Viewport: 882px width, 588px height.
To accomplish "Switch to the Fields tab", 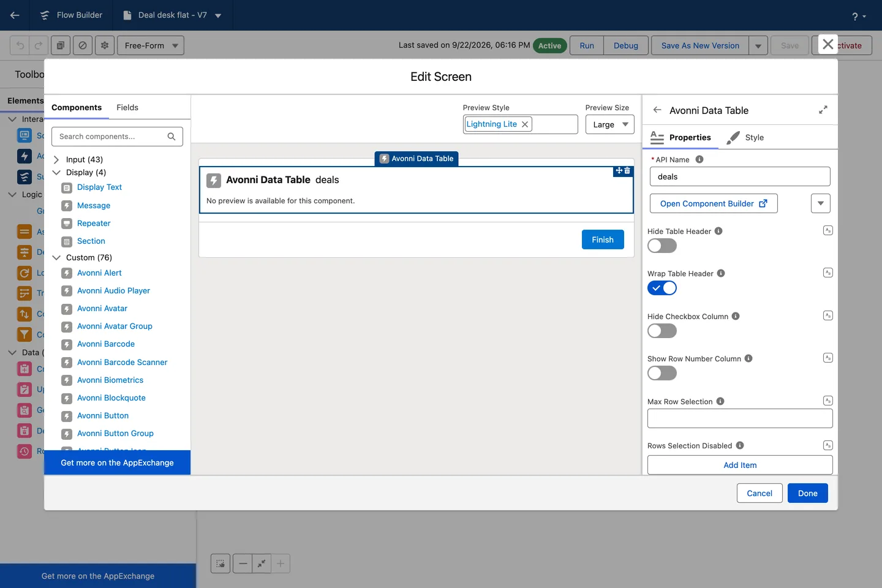I will click(127, 107).
